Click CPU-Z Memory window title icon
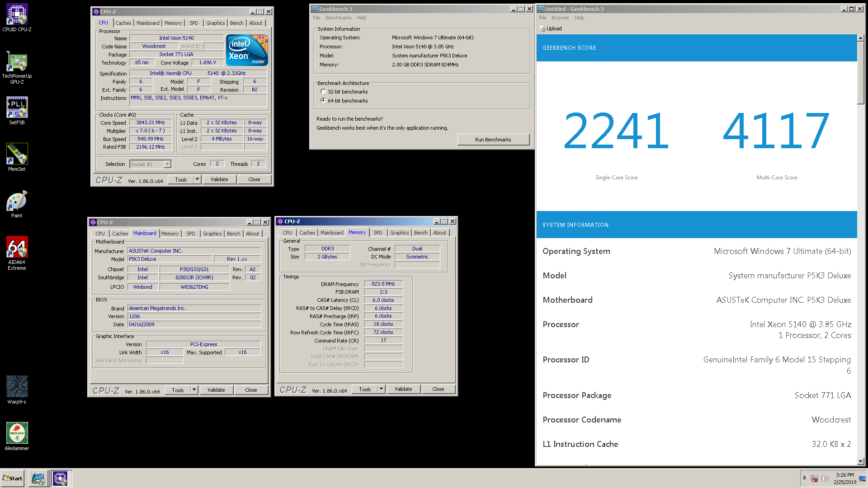Image resolution: width=868 pixels, height=488 pixels. click(x=280, y=221)
